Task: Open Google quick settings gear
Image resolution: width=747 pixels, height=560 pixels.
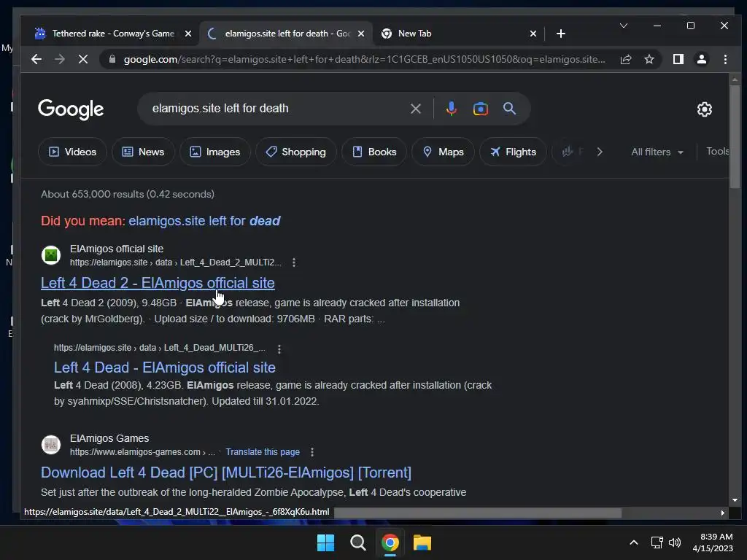Action: click(705, 109)
